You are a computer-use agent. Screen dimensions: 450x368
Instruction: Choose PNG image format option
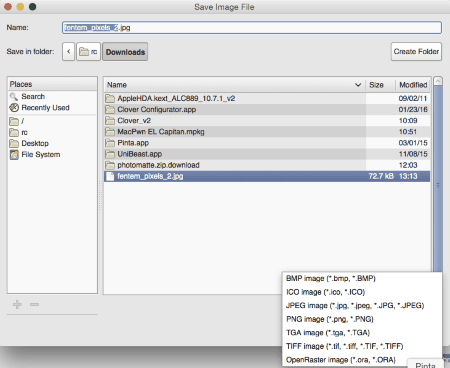[x=362, y=319]
